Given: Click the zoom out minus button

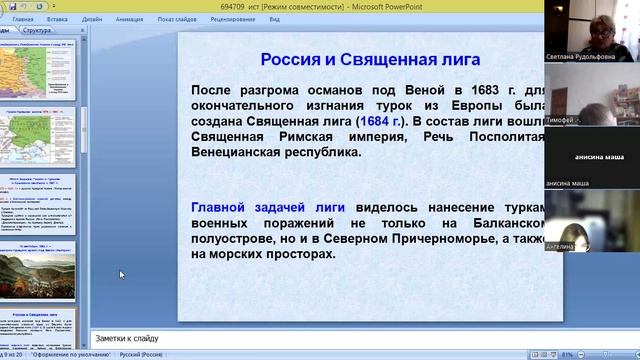Looking at the screenshot, I should [581, 355].
